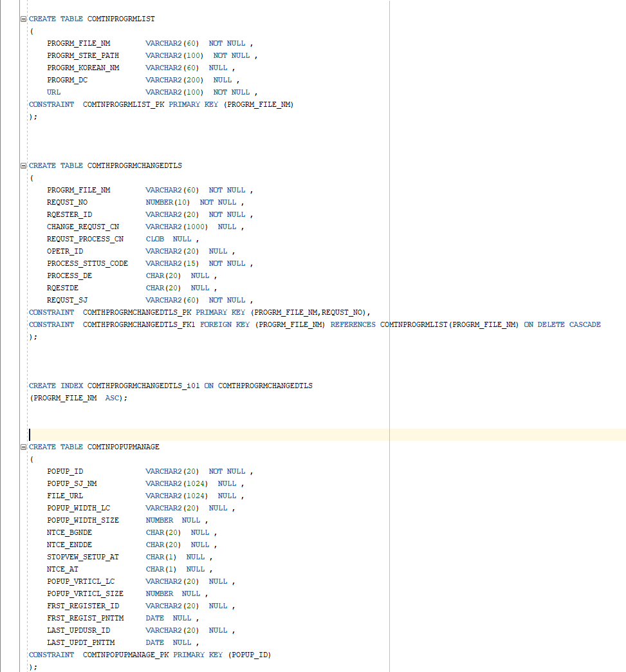Click the POPUP_VRTICL_LC column name
Screen dimensions: 626x672
[x=81, y=581]
